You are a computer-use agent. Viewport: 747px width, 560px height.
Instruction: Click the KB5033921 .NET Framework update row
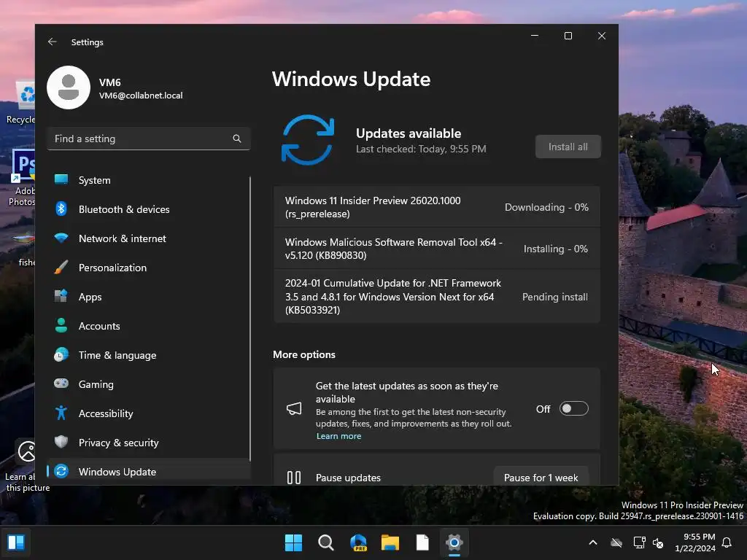pos(437,296)
